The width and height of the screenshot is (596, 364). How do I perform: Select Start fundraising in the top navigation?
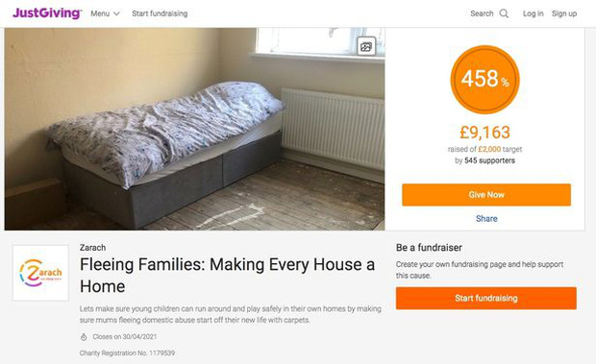pos(160,13)
